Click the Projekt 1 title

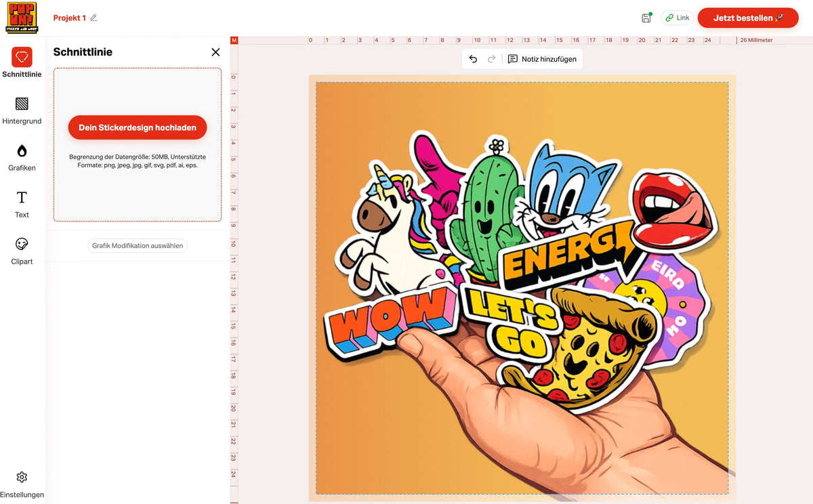tap(70, 18)
